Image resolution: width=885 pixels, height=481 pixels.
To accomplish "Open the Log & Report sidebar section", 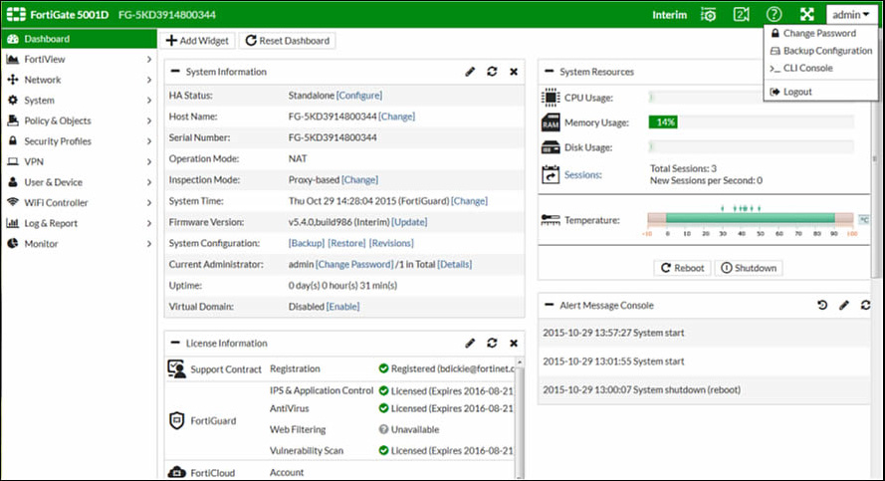I will (78, 223).
